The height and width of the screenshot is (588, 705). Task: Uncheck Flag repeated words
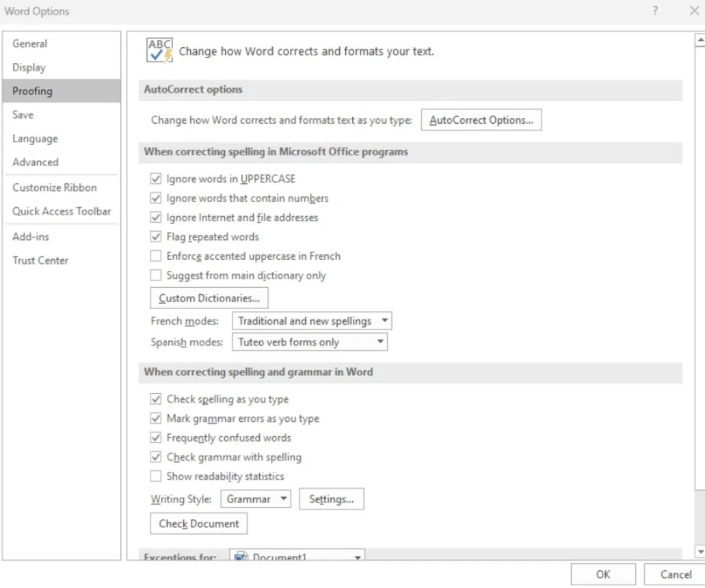click(x=156, y=237)
